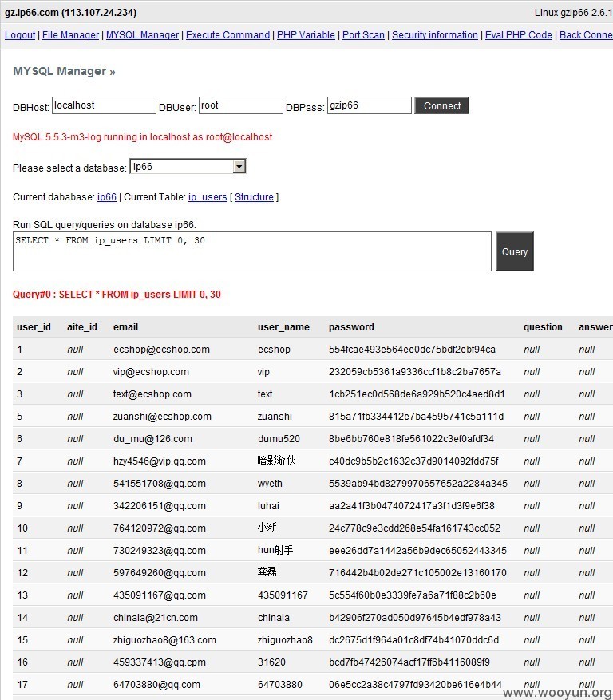Click password hash starting 24c778c9
613x700 pixels.
(x=414, y=528)
